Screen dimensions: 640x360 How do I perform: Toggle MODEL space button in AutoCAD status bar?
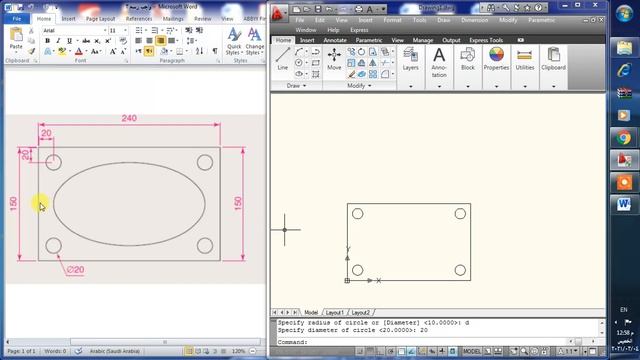471,351
